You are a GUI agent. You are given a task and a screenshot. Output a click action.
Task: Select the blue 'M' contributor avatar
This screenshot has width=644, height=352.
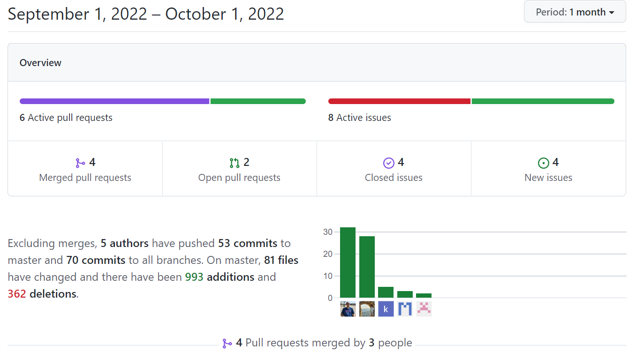[404, 309]
